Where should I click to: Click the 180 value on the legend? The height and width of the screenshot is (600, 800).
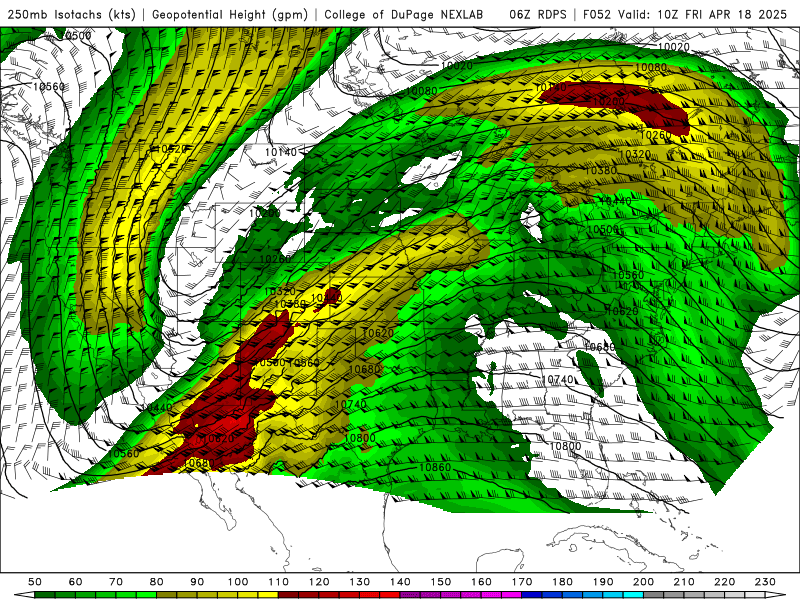point(562,582)
